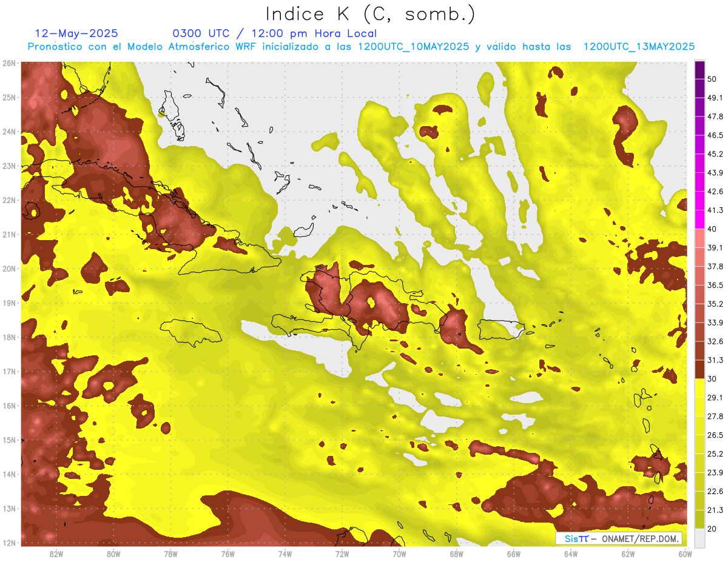728x562 pixels.
Task: Select the date text "12-May-2025"
Action: pyautogui.click(x=76, y=33)
